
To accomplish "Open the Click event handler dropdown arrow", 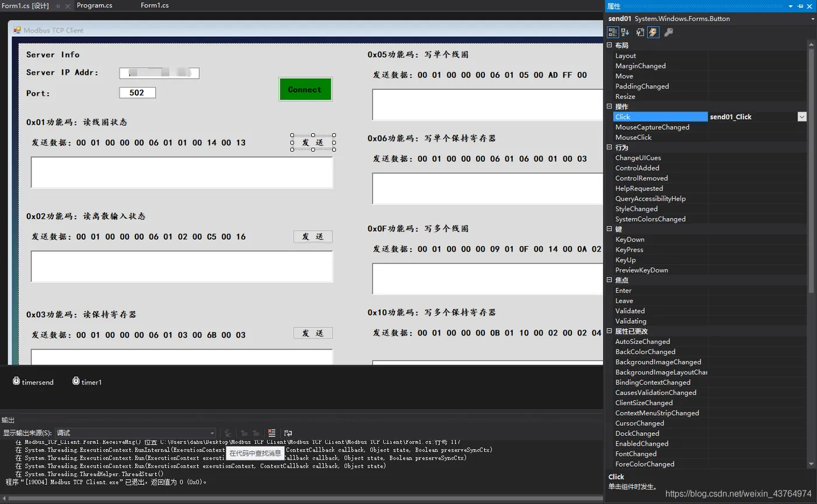I will 802,117.
